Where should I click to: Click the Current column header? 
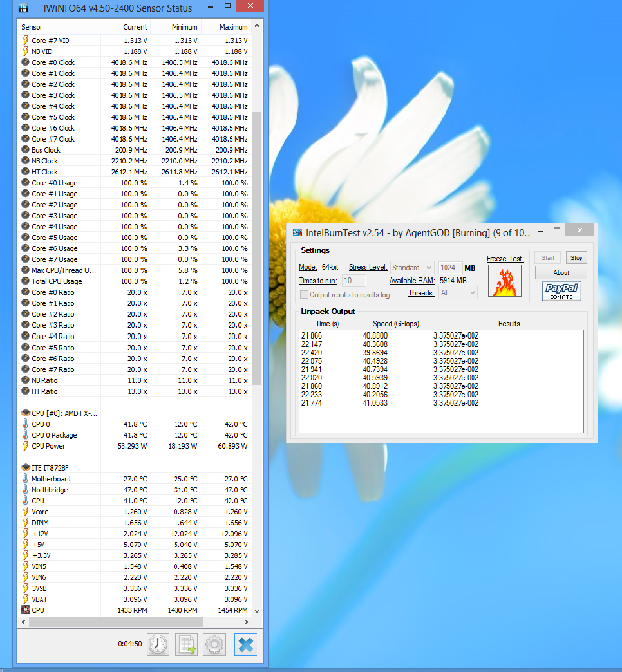click(x=126, y=27)
